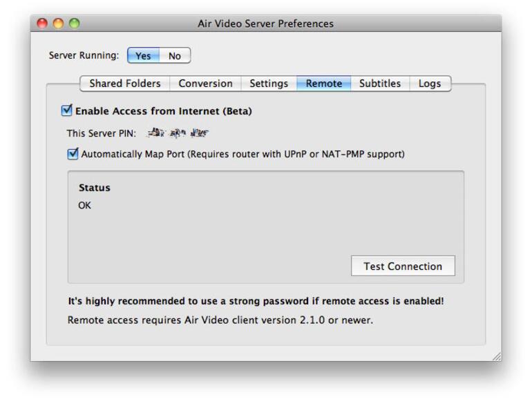Switch to the Shared Folders tab

pos(125,84)
